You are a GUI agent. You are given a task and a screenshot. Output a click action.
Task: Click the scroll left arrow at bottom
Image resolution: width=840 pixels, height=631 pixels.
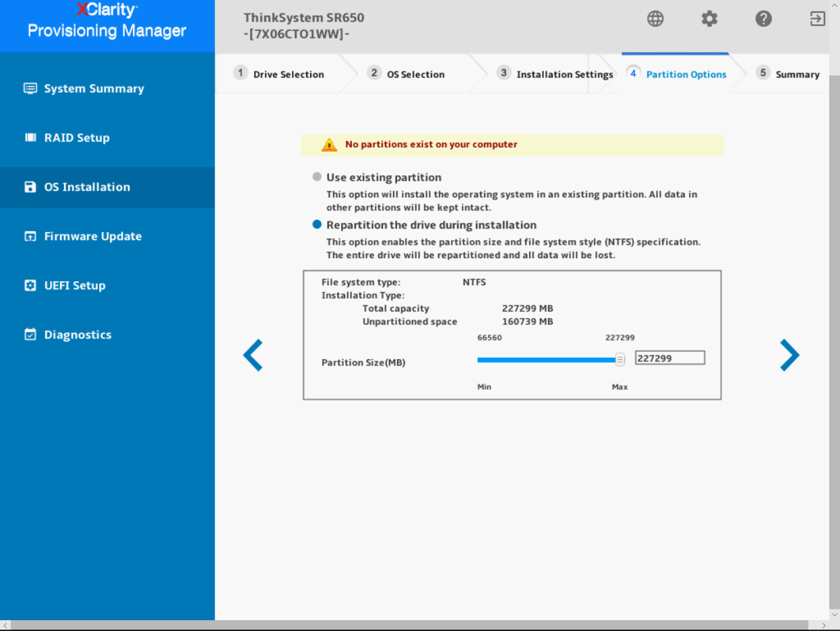[x=5, y=626]
